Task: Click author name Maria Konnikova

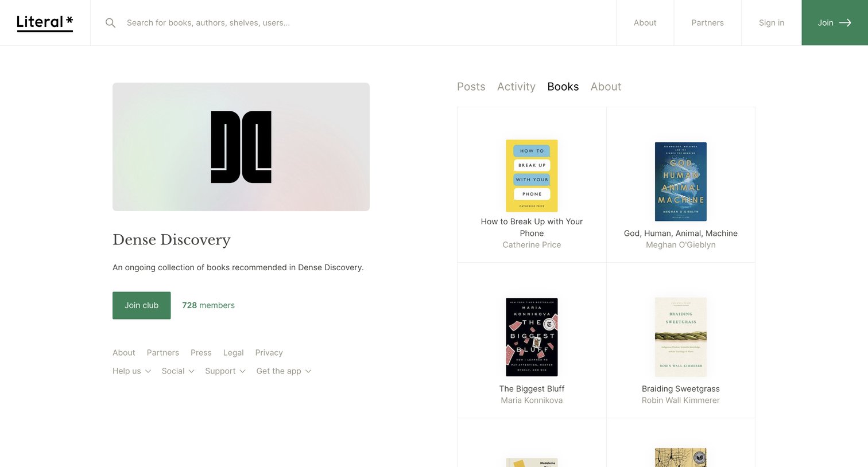Action: 532,400
